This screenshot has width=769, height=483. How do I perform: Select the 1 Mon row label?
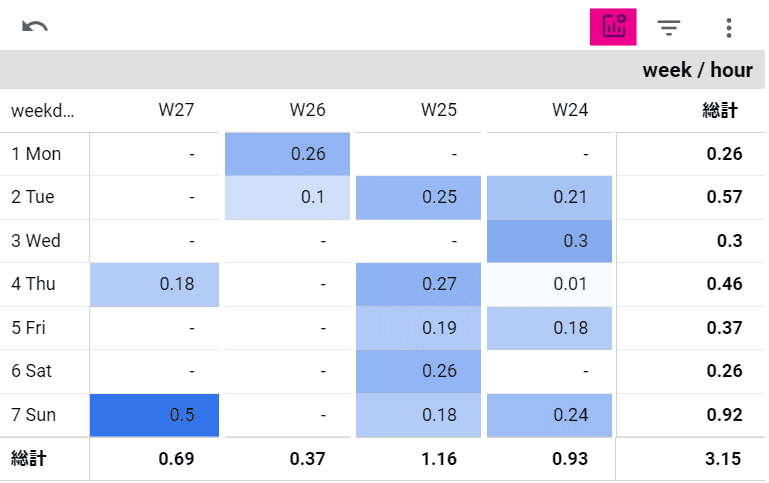pos(36,154)
